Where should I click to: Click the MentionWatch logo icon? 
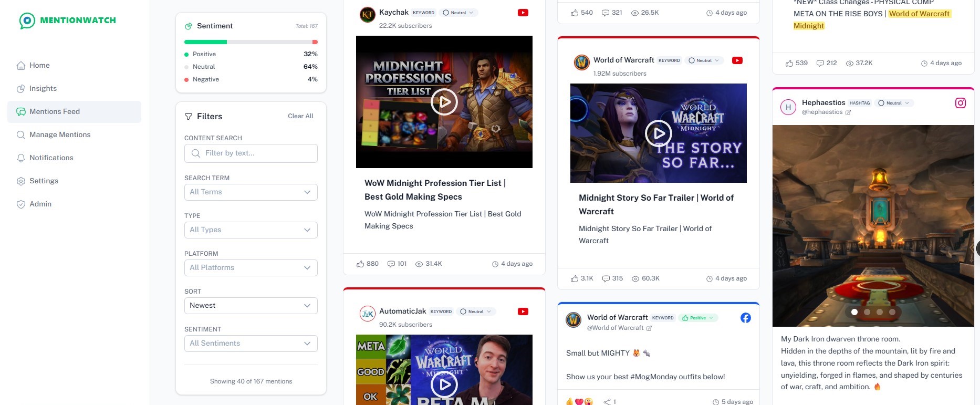pos(27,20)
